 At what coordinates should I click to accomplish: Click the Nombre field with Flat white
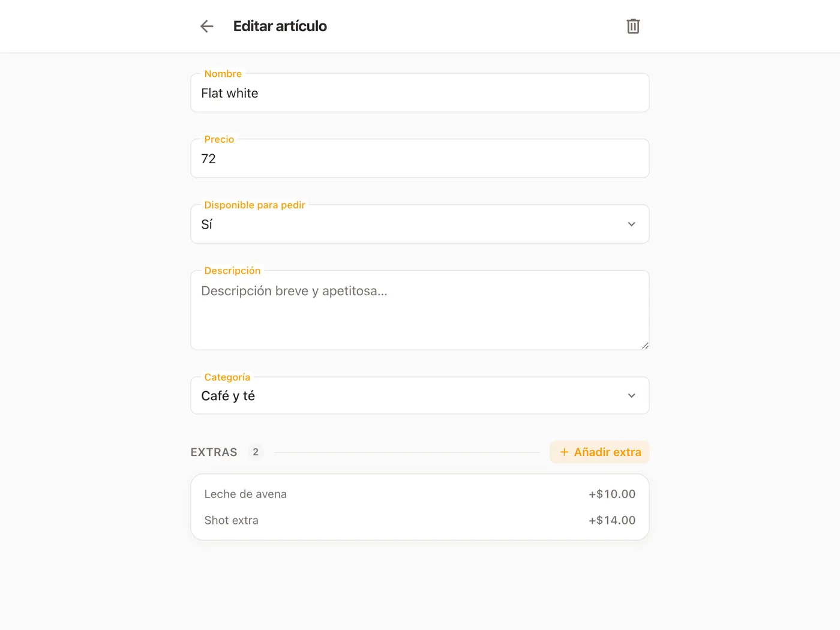[x=420, y=93]
